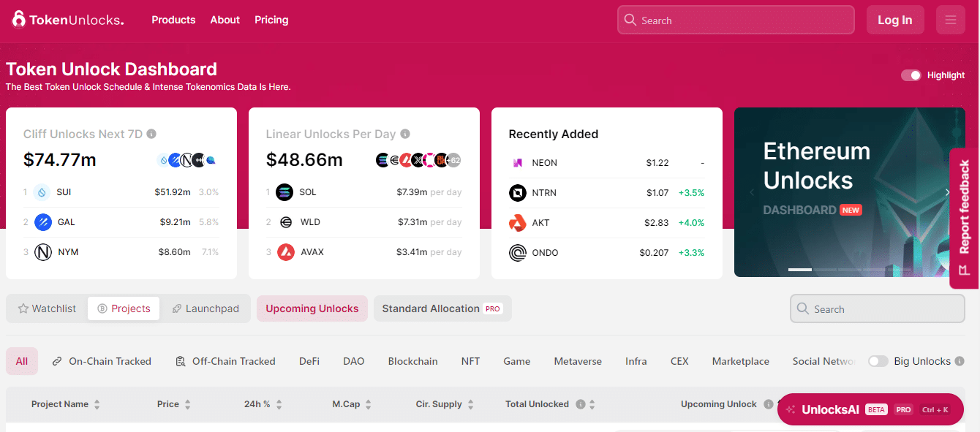This screenshot has height=432, width=980.
Task: Click the WLD token icon
Action: coord(284,222)
